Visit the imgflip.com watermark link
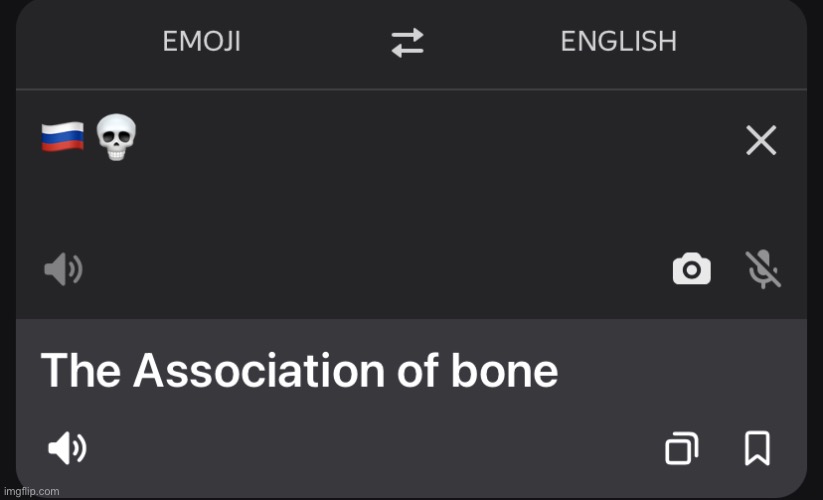Viewport: 823px width, 500px height. point(31,492)
